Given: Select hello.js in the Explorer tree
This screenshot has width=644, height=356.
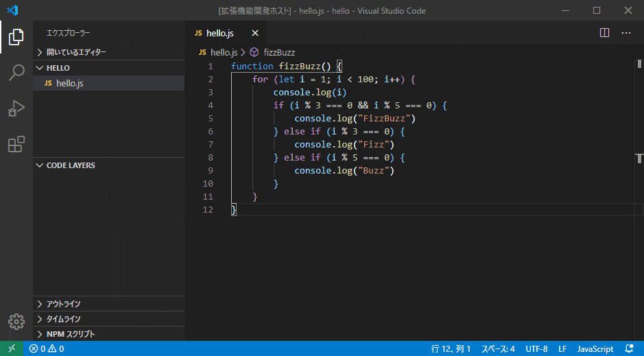Looking at the screenshot, I should coord(109,83).
